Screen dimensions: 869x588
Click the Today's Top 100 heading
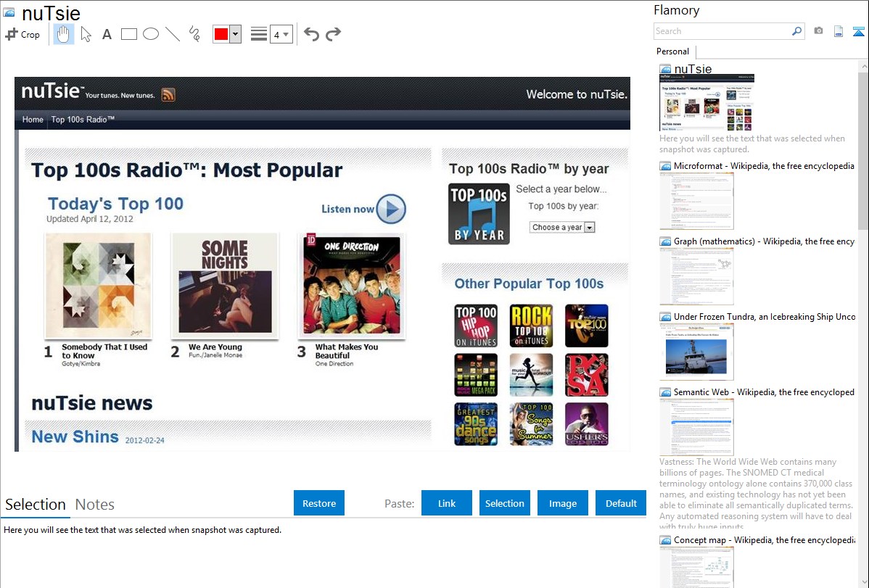115,204
